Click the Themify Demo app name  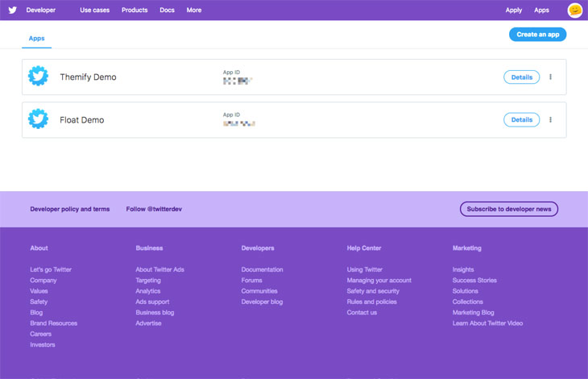(x=88, y=77)
